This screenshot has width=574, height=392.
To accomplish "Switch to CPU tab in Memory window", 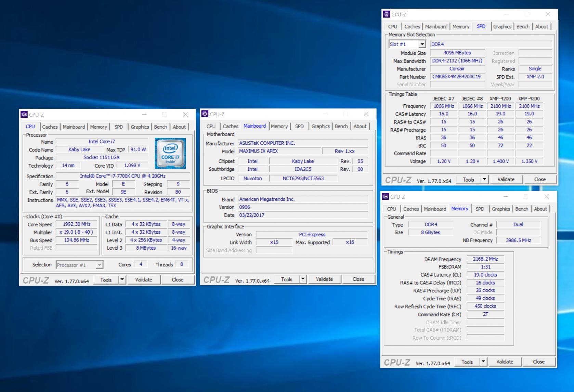I will pos(391,209).
